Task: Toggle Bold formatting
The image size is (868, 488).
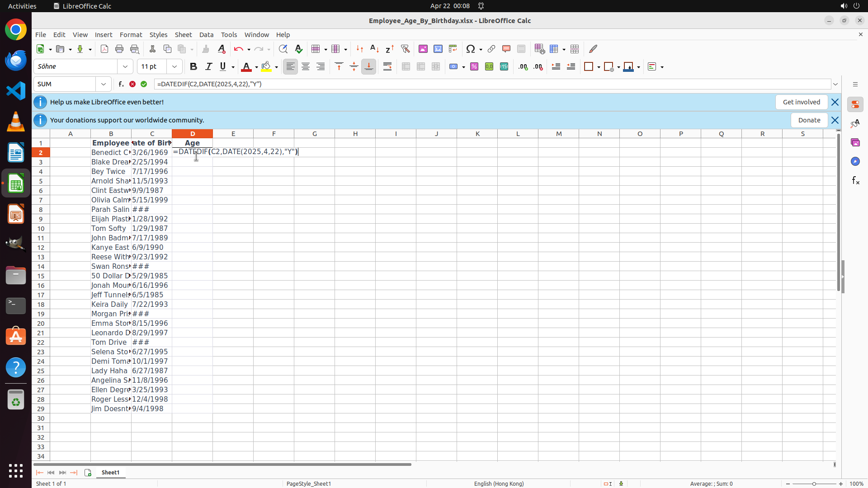Action: [x=193, y=67]
